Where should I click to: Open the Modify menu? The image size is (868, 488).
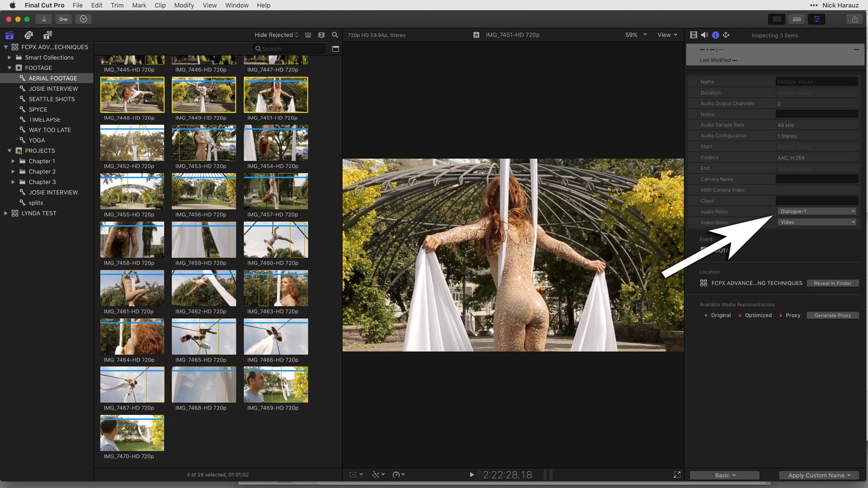[x=184, y=5]
